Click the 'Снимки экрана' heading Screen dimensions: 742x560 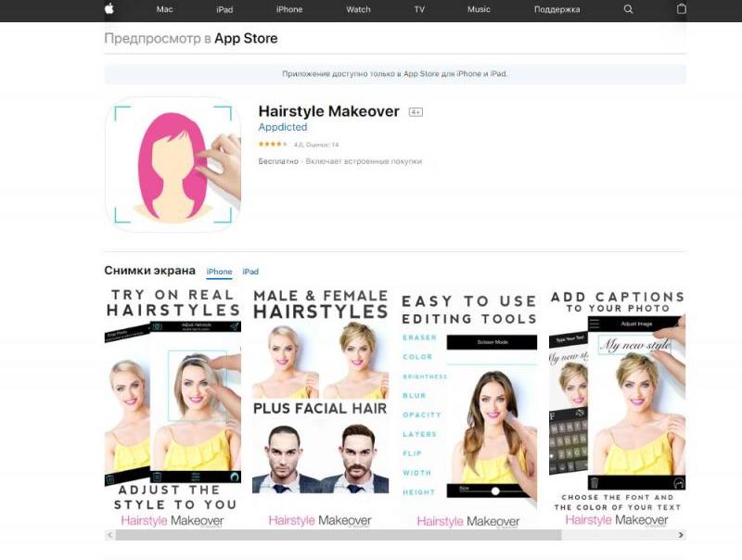(x=149, y=271)
